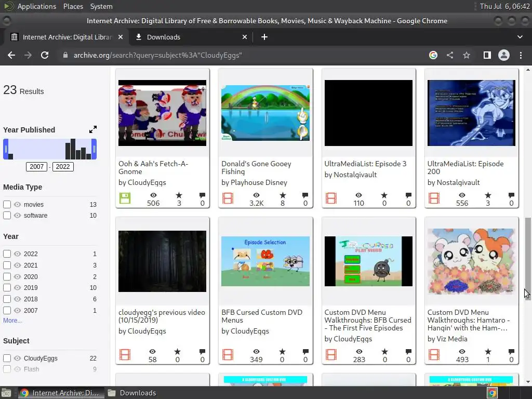The image size is (532, 399).
Task: Click the movie icon on Donald's Gone Gooey Fishing
Action: (228, 198)
